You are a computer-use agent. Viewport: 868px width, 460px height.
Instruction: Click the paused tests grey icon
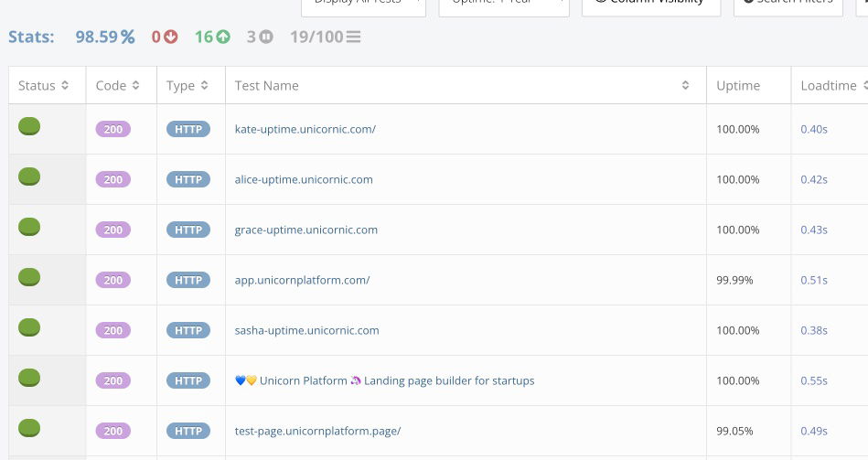tap(266, 37)
